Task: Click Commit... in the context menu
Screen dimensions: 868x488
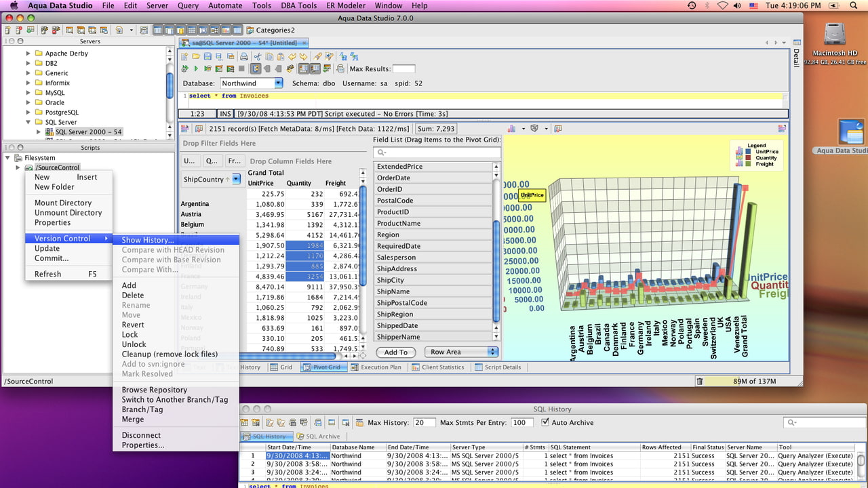Action: 52,258
